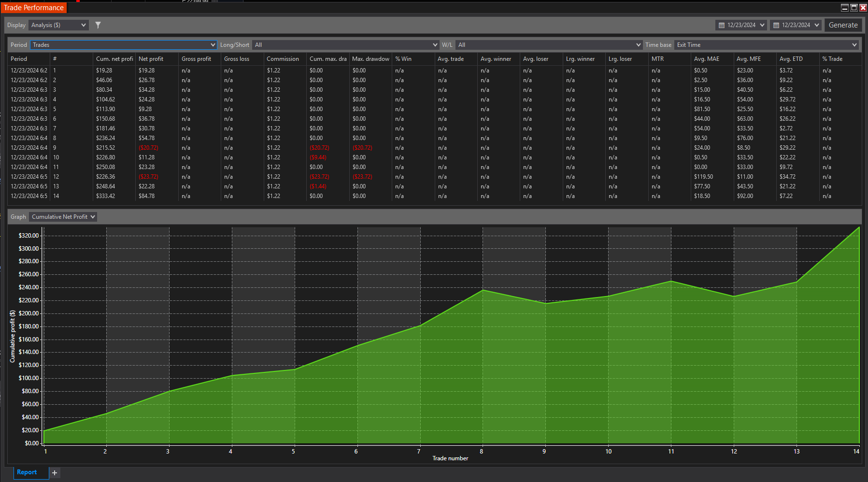Viewport: 868px width, 482px height.
Task: Add a new tab with the plus icon
Action: 55,473
